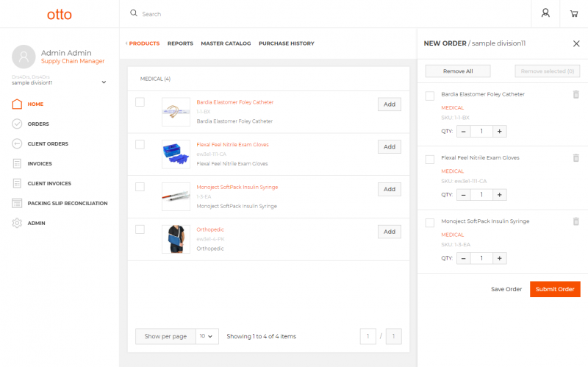The width and height of the screenshot is (588, 367).
Task: Check Monoject Insulin Syringe in order panel
Action: (430, 223)
